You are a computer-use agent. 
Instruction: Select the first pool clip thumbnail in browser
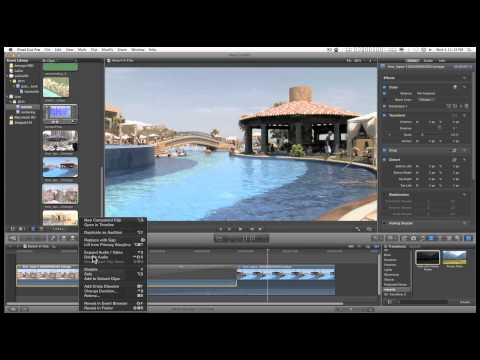(56, 87)
